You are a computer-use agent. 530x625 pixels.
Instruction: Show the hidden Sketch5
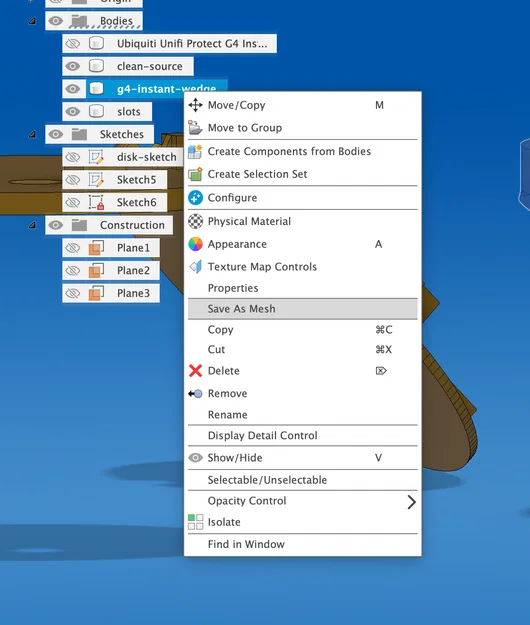coord(73,180)
